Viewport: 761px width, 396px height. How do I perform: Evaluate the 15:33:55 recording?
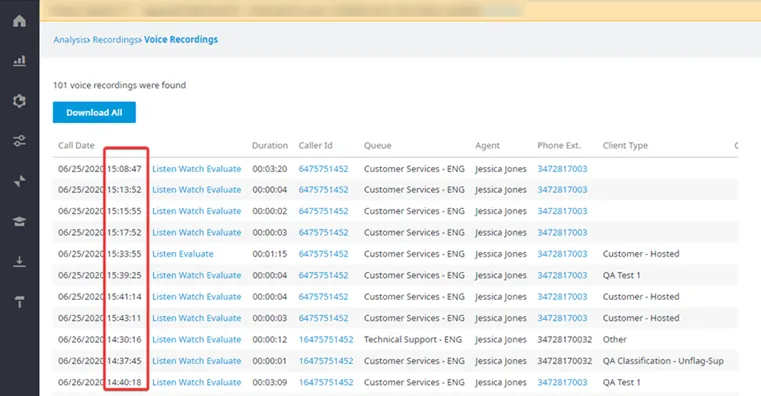click(x=196, y=254)
